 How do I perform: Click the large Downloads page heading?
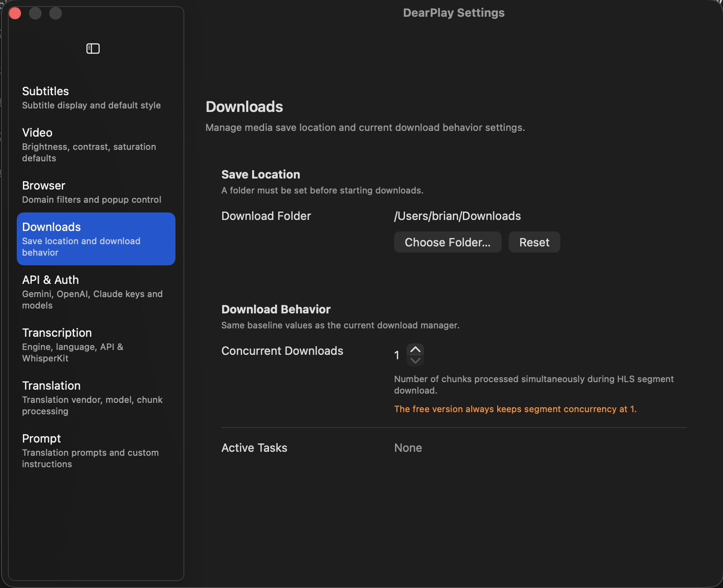244,107
